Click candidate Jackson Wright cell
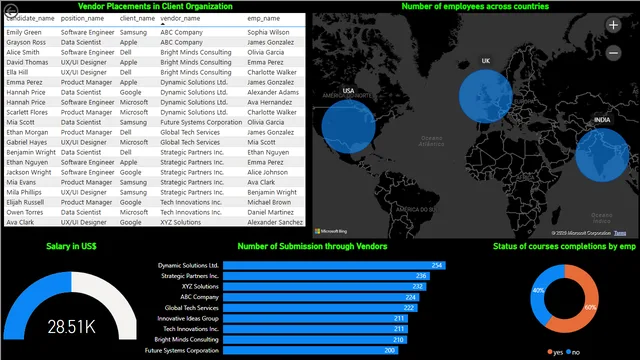The image size is (640, 360). click(29, 172)
